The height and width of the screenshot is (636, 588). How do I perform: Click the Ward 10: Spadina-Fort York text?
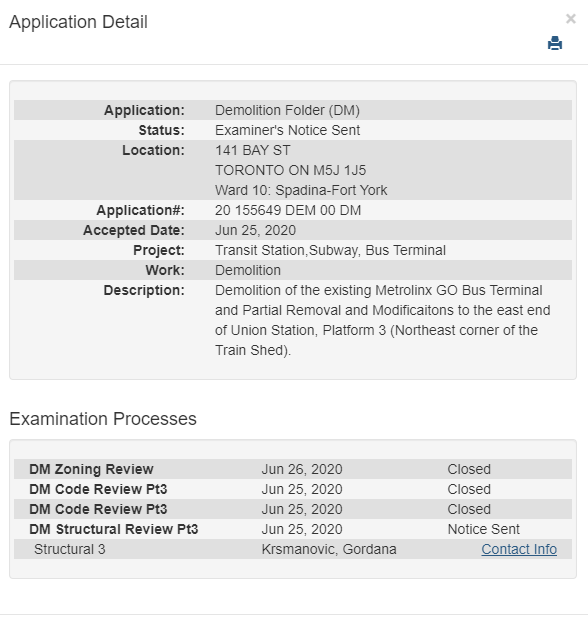click(x=301, y=190)
